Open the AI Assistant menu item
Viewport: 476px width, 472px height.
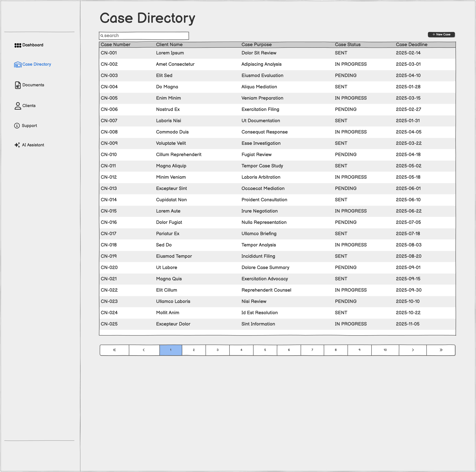(33, 145)
